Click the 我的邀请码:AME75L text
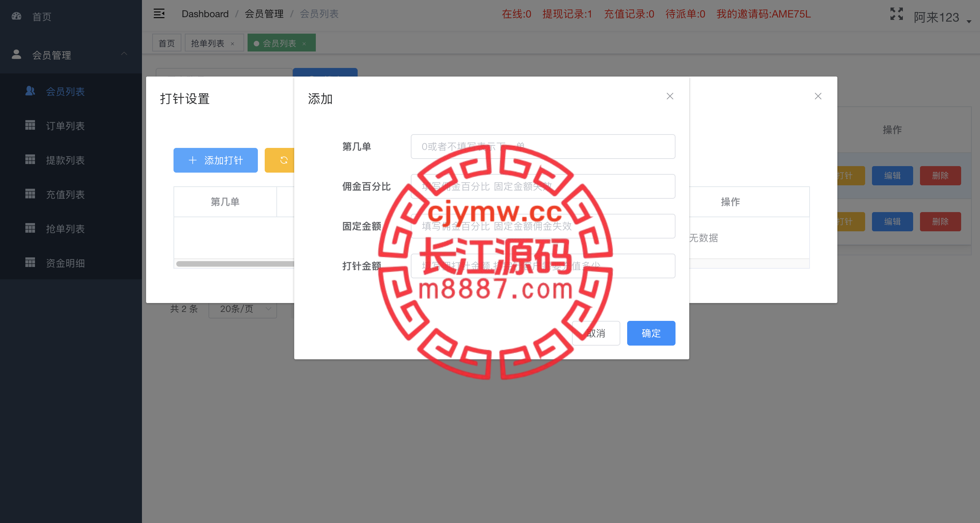The image size is (980, 523). 764,14
